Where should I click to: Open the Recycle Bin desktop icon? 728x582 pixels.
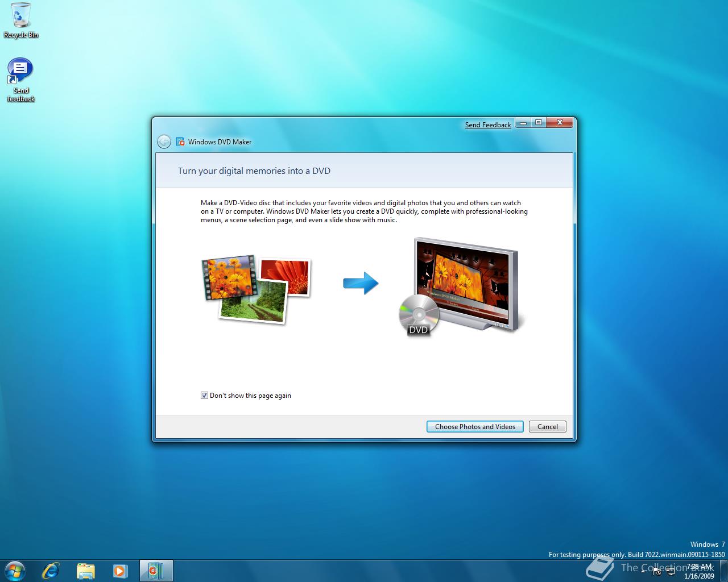click(21, 20)
